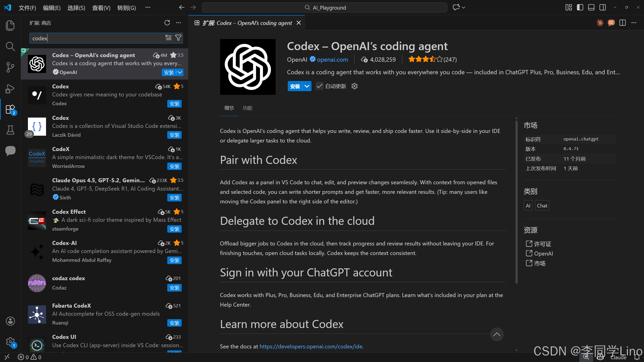The height and width of the screenshot is (362, 644).
Task: Open the Source Control view
Action: point(10,67)
